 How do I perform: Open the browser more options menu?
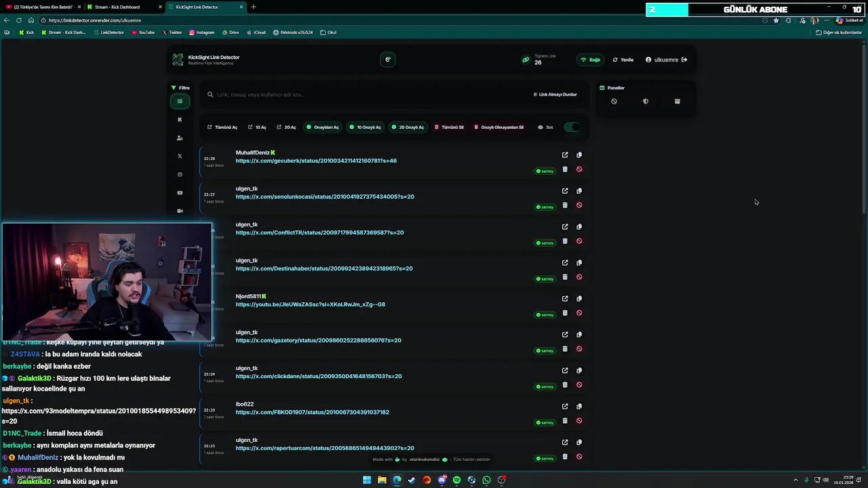click(x=826, y=20)
